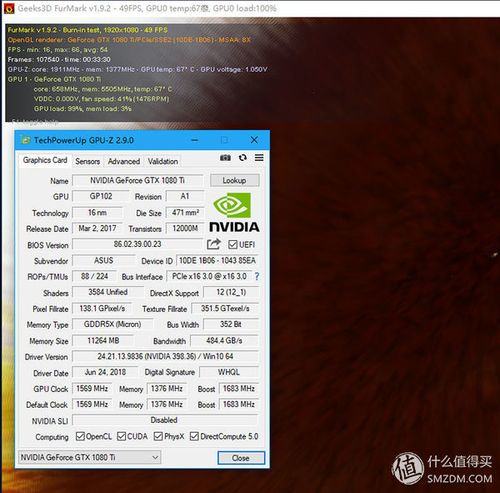
Task: Click the BIOS export share icon
Action: tap(214, 244)
